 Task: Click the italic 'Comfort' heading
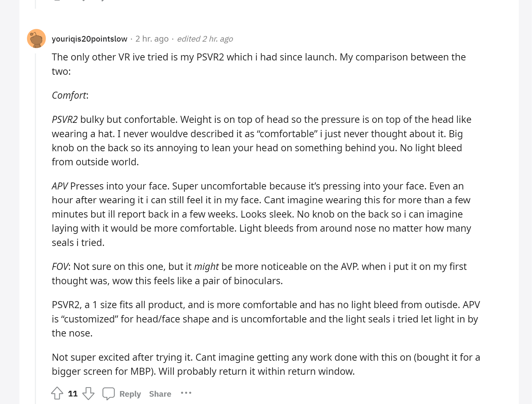click(x=69, y=95)
